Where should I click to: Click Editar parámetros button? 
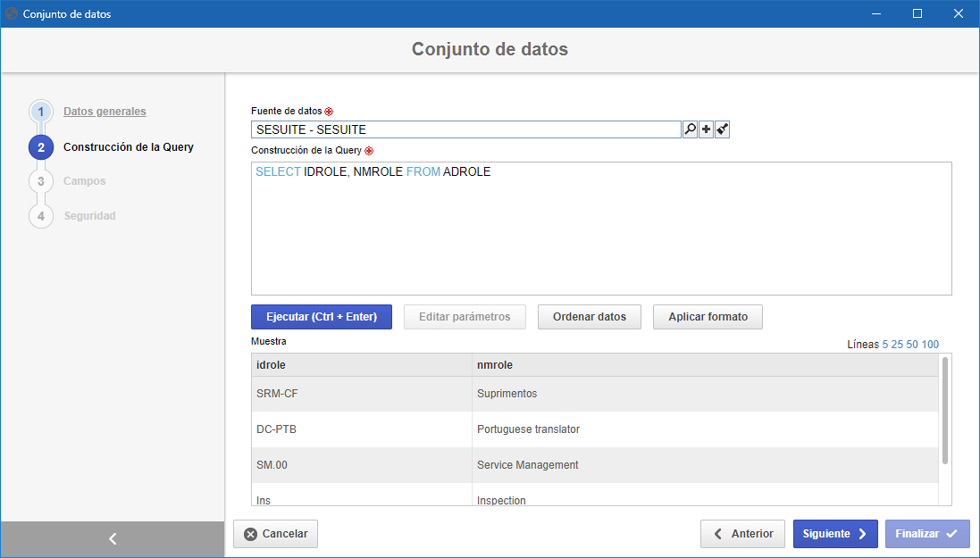coord(465,317)
